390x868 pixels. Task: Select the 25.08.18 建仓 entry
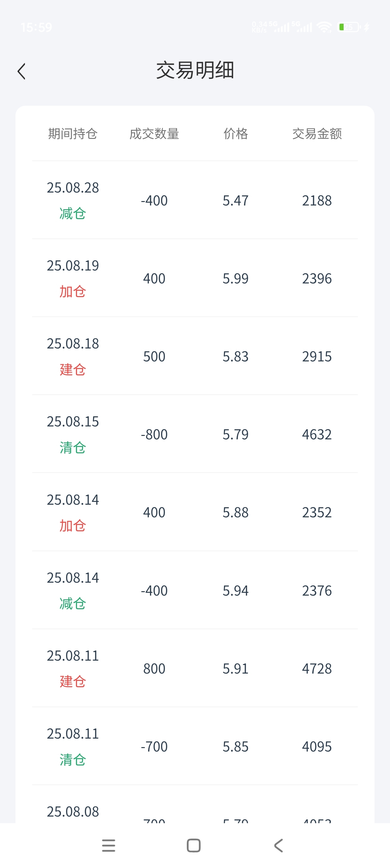pyautogui.click(x=195, y=356)
